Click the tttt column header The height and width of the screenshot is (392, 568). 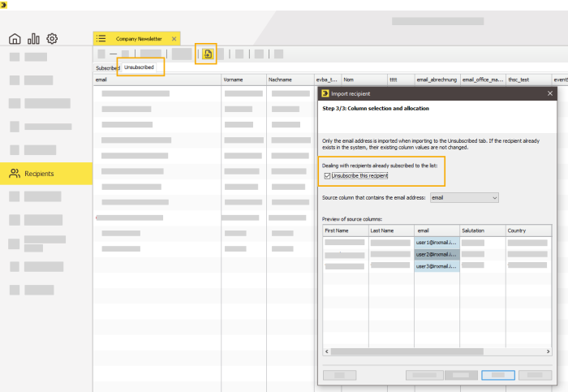[x=401, y=80]
